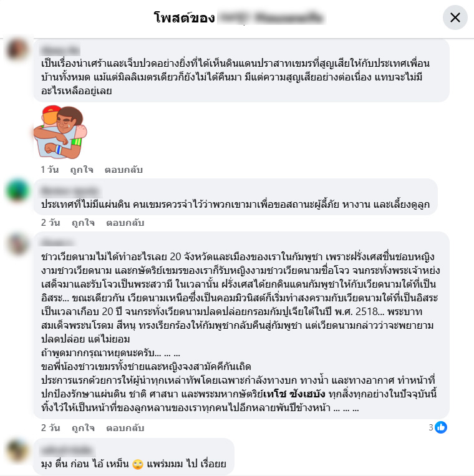Reply to the second comment with ตอบกลับ
474x476 pixels.
point(125,223)
